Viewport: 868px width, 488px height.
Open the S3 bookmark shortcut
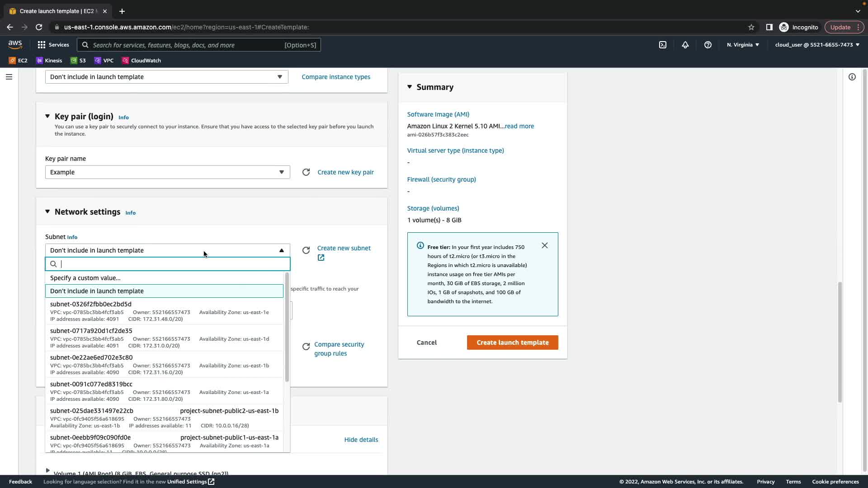tap(78, 61)
